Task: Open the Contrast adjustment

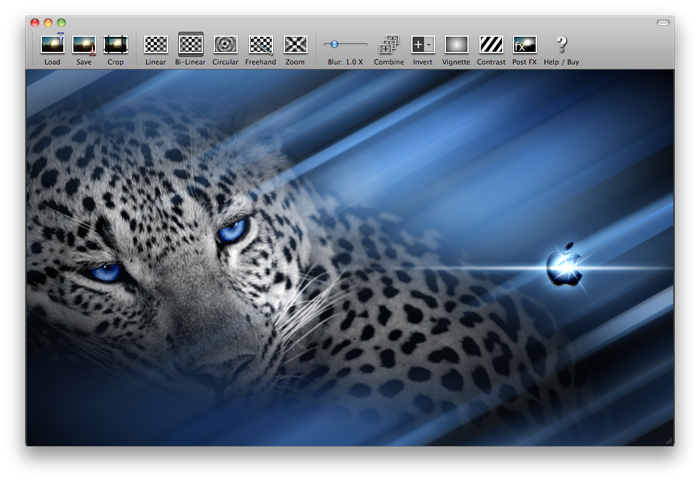Action: 491,45
